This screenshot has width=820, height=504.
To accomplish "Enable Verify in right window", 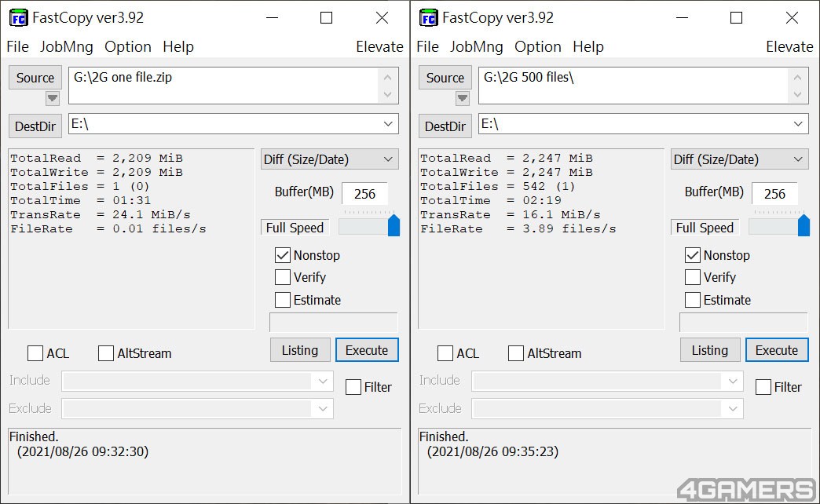I will tap(693, 277).
